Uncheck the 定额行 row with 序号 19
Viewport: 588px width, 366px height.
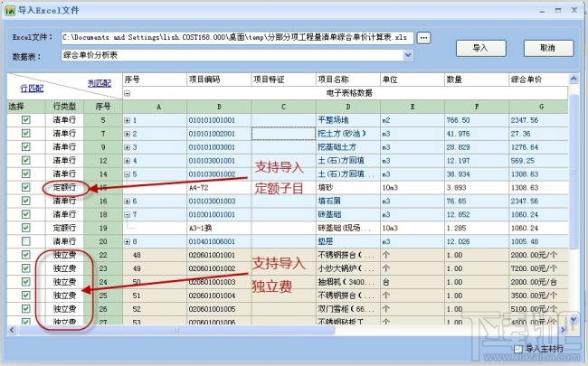pos(26,228)
